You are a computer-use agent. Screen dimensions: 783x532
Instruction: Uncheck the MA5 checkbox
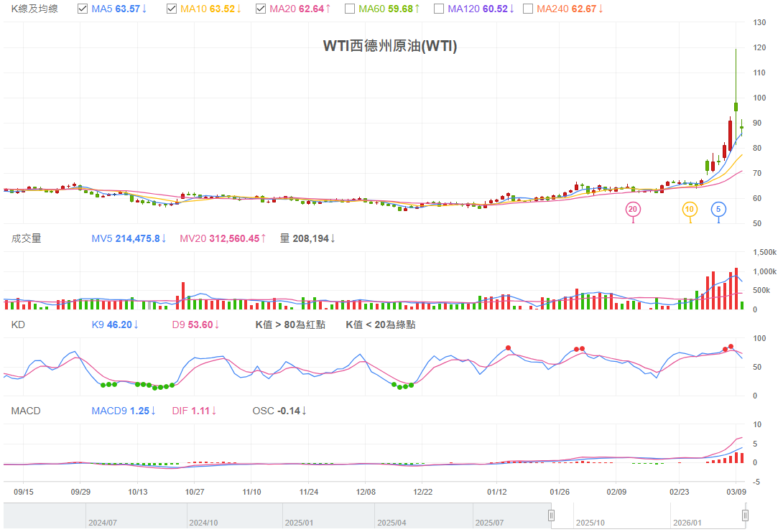click(81, 9)
